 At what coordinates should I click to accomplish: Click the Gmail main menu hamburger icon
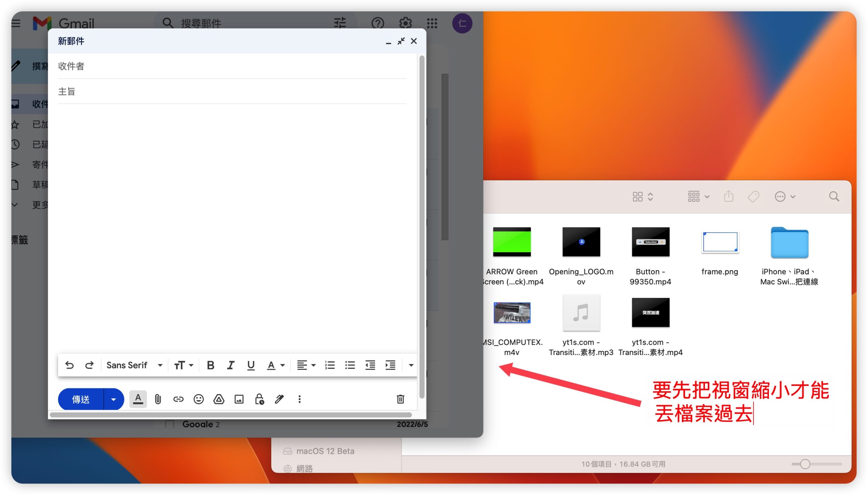click(16, 23)
